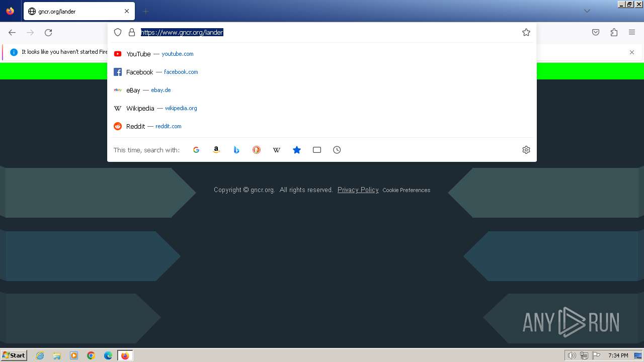
Task: Search within open Tabs icon
Action: 317,150
